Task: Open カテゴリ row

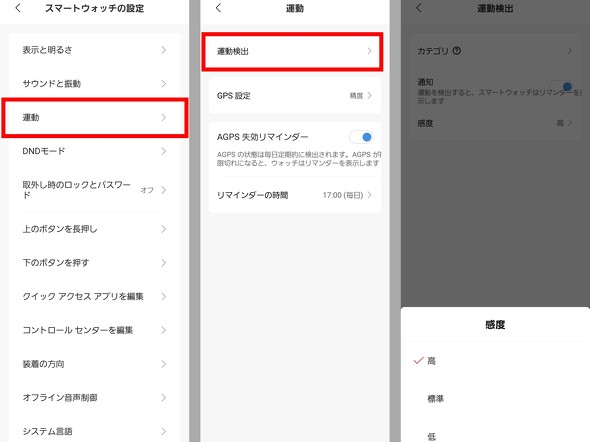Action: pyautogui.click(x=495, y=51)
